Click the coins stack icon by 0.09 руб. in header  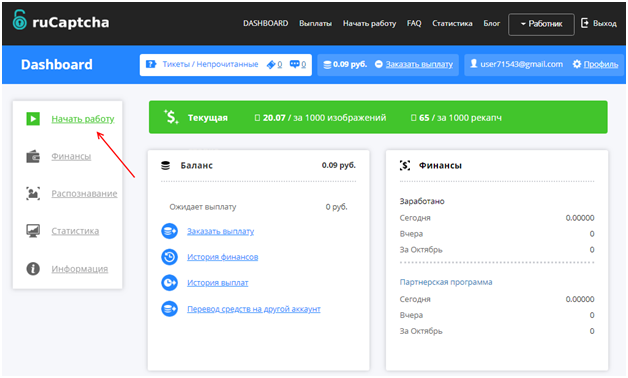[x=327, y=64]
